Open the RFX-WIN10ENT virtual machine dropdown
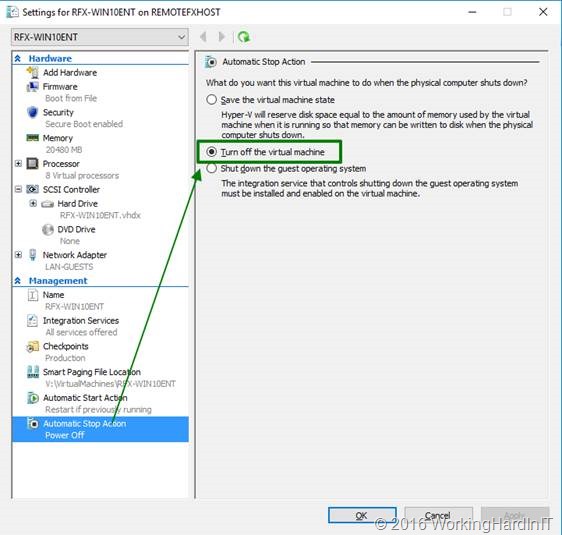The image size is (562, 535). (x=100, y=37)
